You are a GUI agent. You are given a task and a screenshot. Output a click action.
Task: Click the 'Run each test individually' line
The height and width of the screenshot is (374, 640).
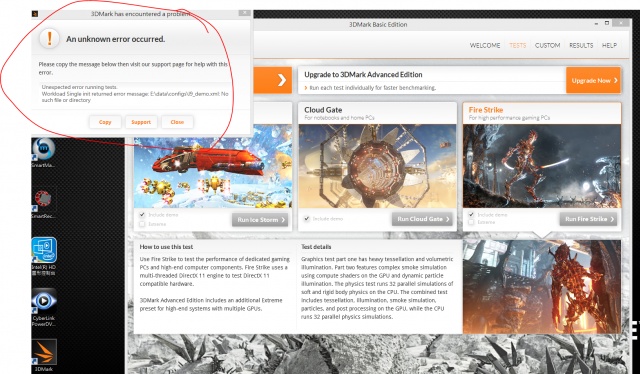click(x=373, y=88)
